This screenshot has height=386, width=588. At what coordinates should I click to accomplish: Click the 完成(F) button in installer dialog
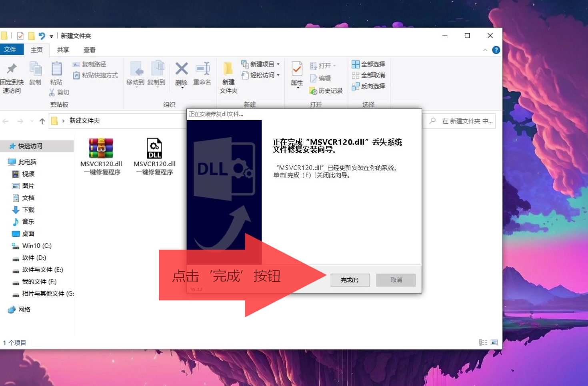[x=350, y=280]
